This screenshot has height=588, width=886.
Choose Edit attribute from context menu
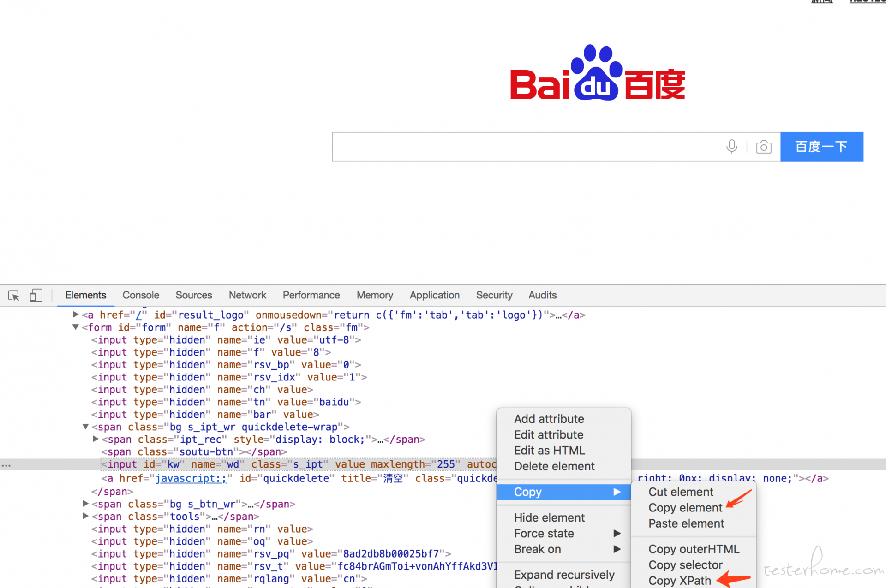click(549, 434)
